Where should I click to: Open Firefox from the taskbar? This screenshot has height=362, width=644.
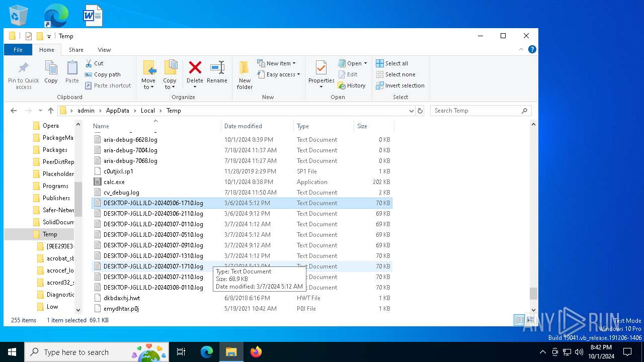point(256,352)
